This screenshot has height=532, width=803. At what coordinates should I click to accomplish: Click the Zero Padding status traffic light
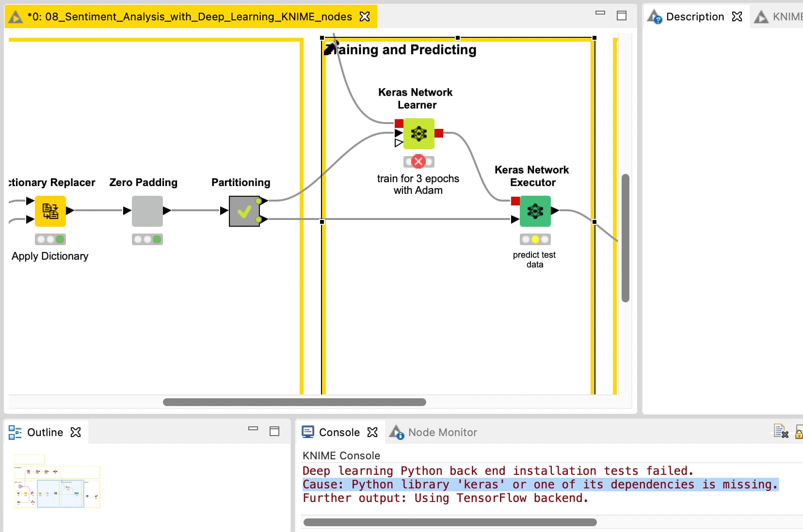coord(147,239)
